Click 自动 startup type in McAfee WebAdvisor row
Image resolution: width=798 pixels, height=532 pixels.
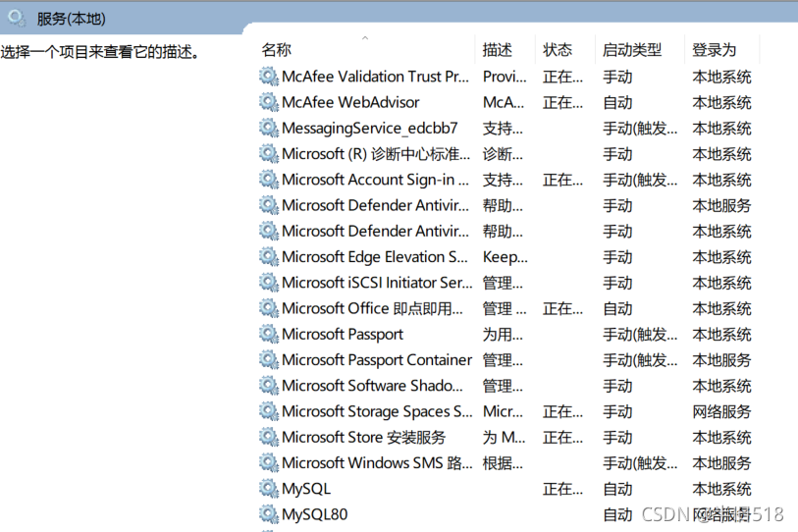tap(617, 103)
